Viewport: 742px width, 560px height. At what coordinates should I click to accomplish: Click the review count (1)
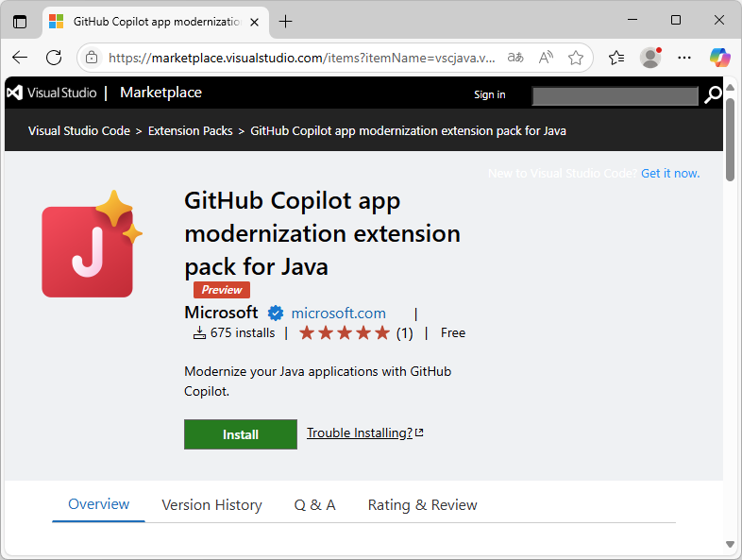(405, 333)
